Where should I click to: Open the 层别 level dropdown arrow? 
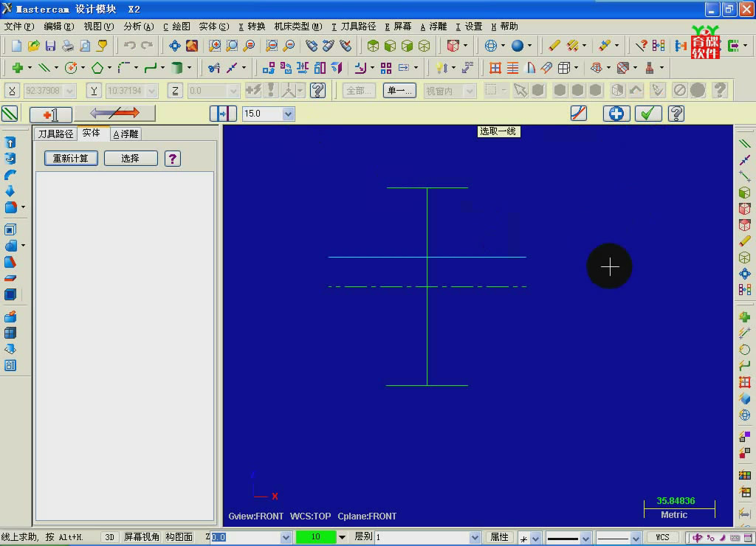coord(475,537)
